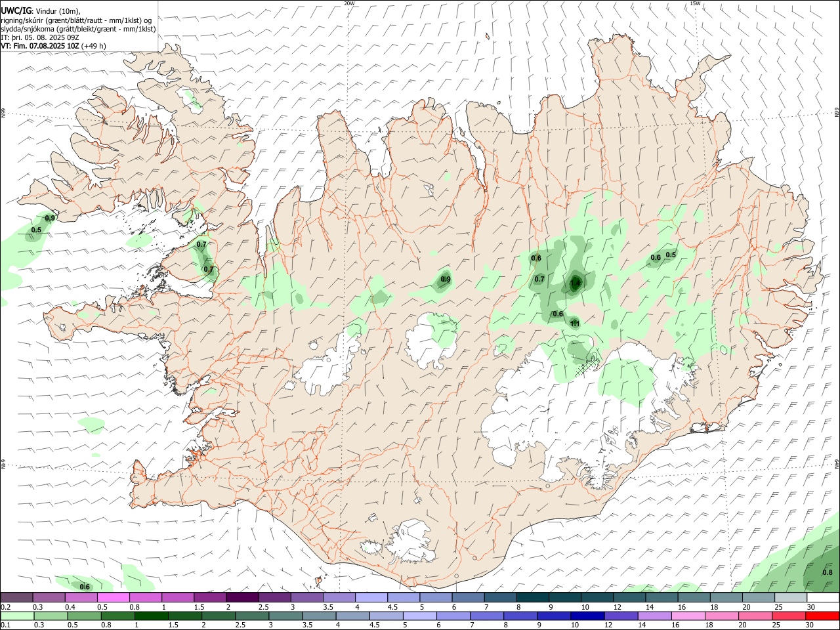The width and height of the screenshot is (840, 630).
Task: Click the "20W" longitude label
Action: (x=349, y=3)
